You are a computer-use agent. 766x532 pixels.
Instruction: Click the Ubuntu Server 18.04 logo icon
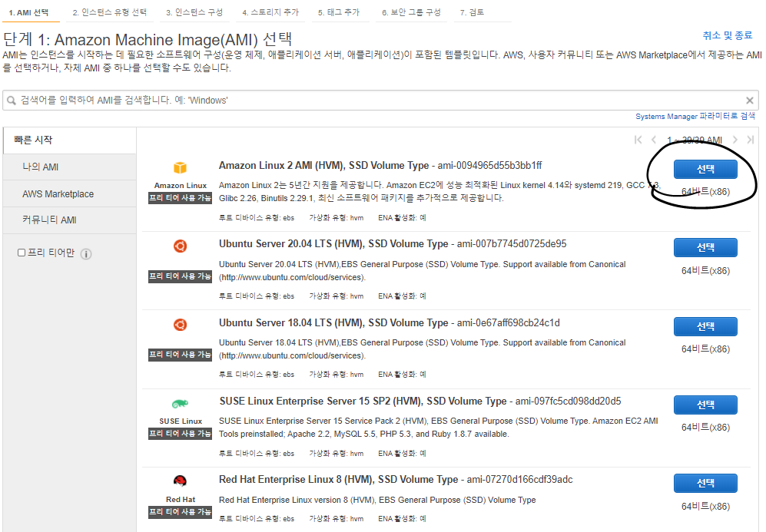[181, 325]
